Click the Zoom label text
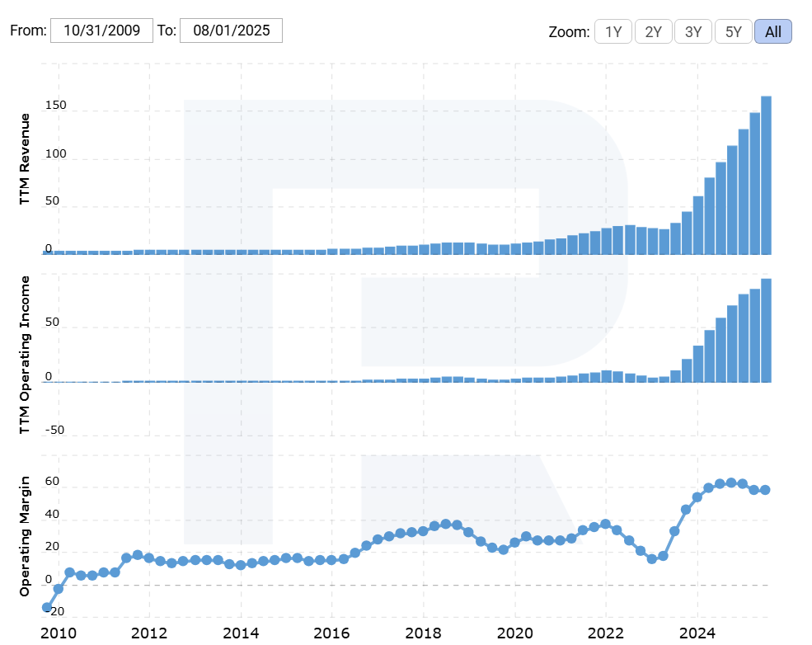The height and width of the screenshot is (645, 812). [x=569, y=32]
